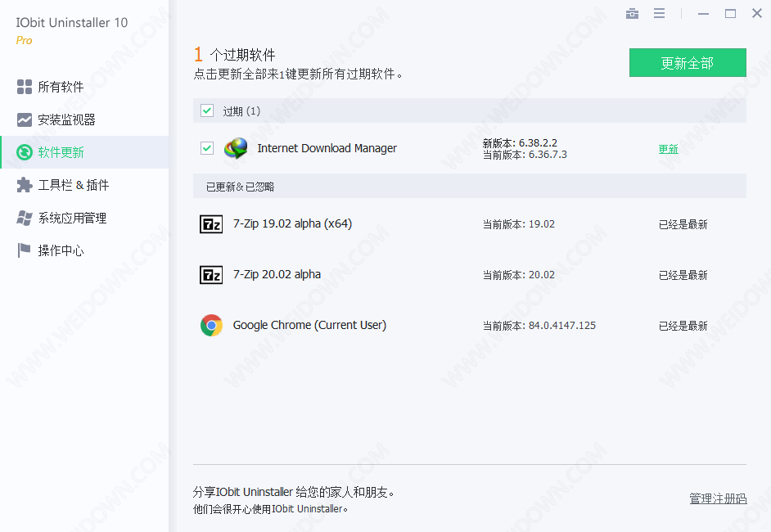
Task: Click the green 更新全部 button
Action: point(688,62)
